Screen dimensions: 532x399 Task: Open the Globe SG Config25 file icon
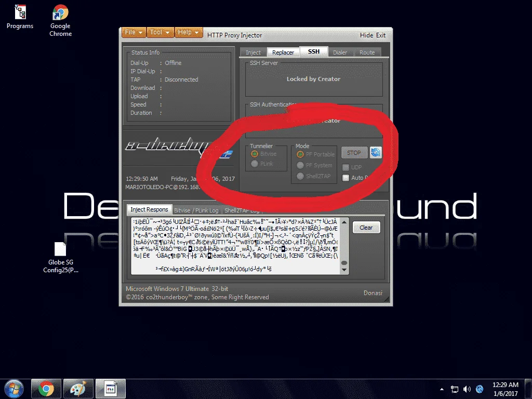click(x=60, y=258)
